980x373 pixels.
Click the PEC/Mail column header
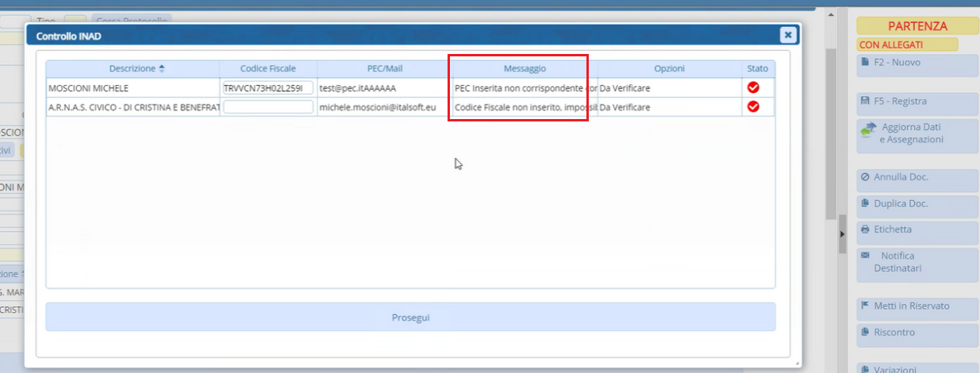point(384,69)
